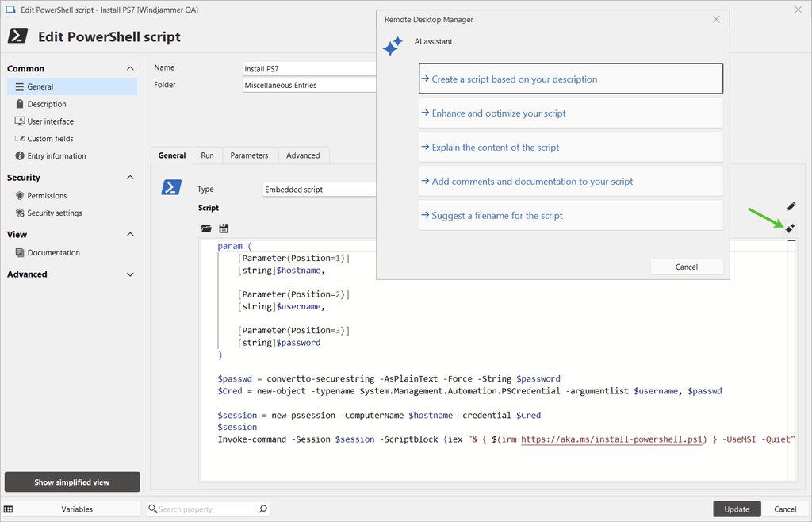Collapse the Common section
This screenshot has height=522, width=812.
pos(130,69)
